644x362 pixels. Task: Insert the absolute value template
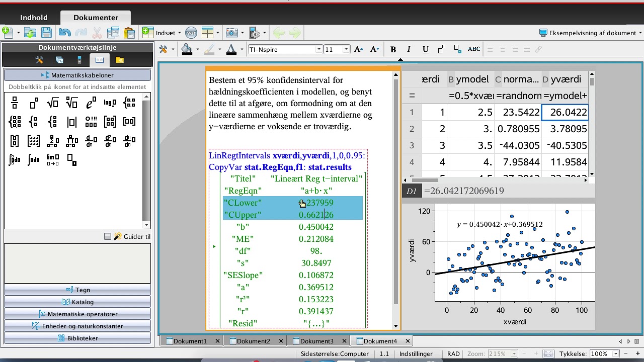tap(72, 122)
